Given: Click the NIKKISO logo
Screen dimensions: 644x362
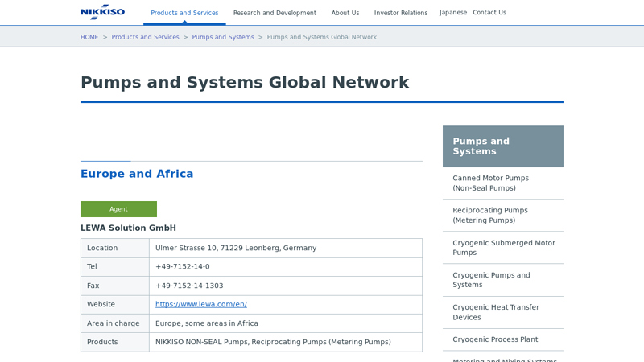Looking at the screenshot, I should [x=103, y=12].
